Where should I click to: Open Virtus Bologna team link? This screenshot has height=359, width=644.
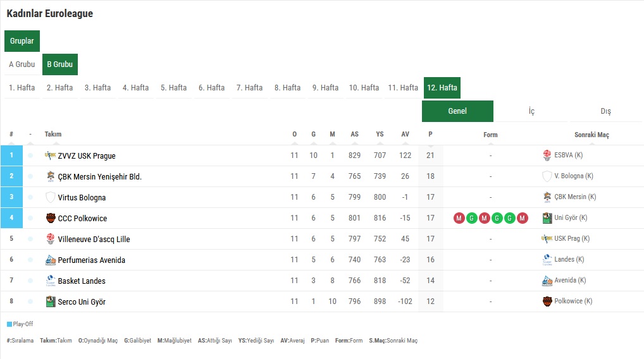click(82, 197)
